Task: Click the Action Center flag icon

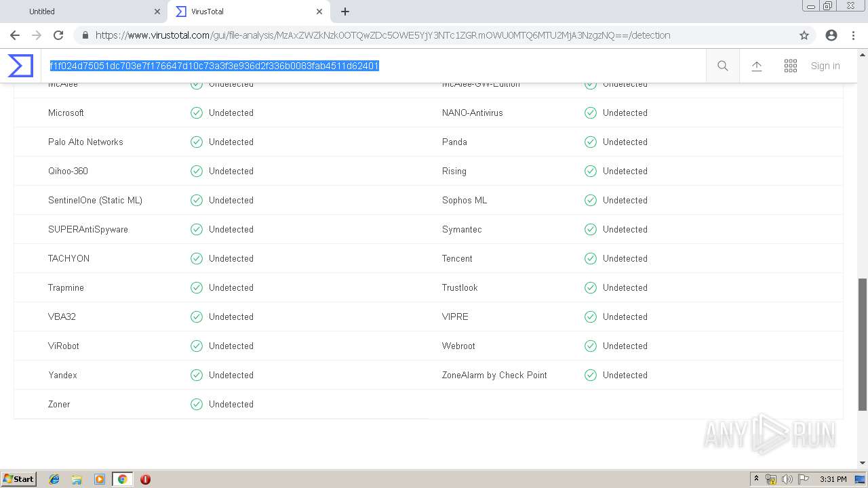Action: point(804,479)
